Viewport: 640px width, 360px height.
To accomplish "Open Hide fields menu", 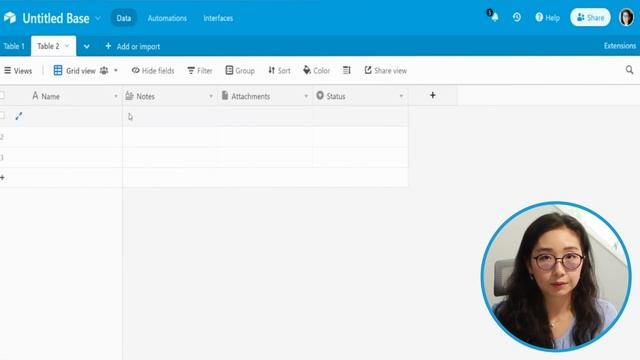I will 153,71.
